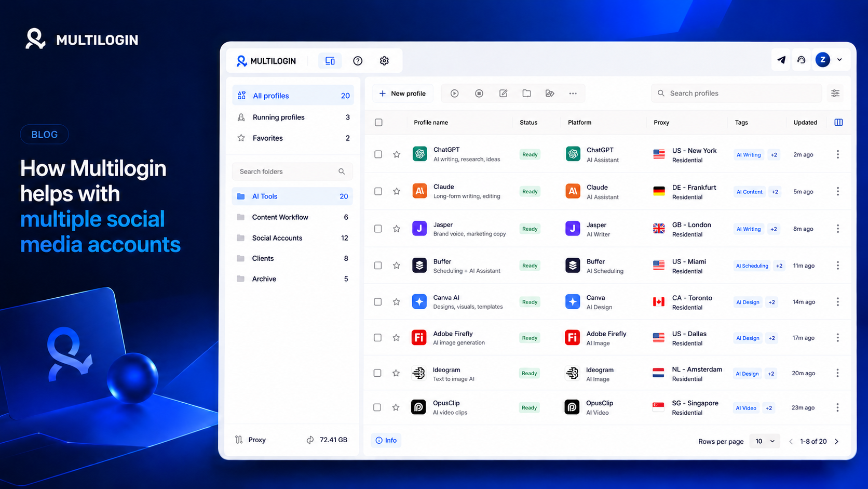Click the proxy traffic refresh icon
Viewport: 868px width, 489px height.
click(x=310, y=440)
